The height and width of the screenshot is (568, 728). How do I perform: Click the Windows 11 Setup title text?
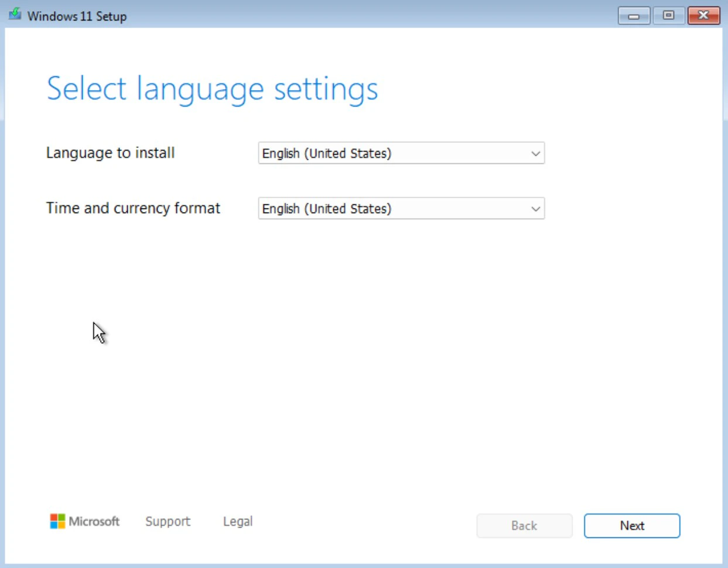pos(77,16)
